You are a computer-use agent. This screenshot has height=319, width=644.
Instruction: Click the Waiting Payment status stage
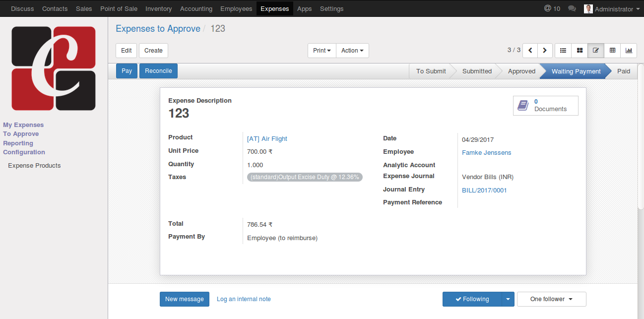tap(576, 71)
